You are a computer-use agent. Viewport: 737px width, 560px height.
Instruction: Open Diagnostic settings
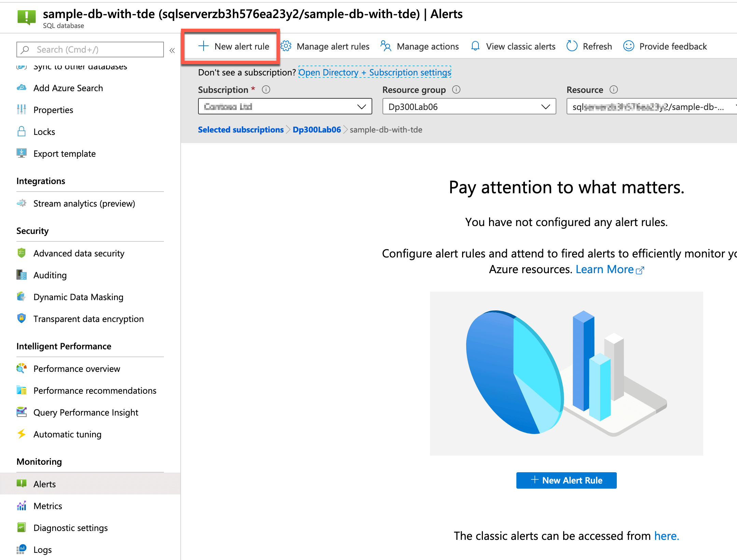click(x=70, y=528)
